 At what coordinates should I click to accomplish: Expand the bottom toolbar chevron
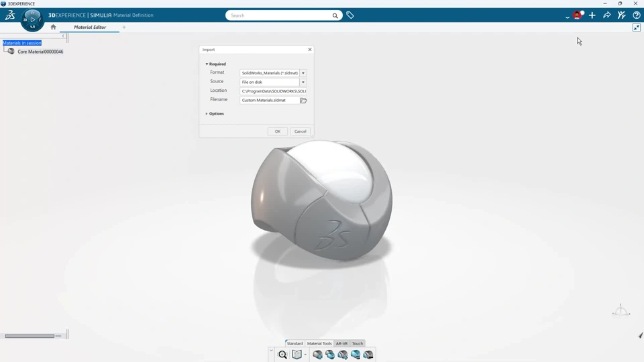(x=271, y=351)
